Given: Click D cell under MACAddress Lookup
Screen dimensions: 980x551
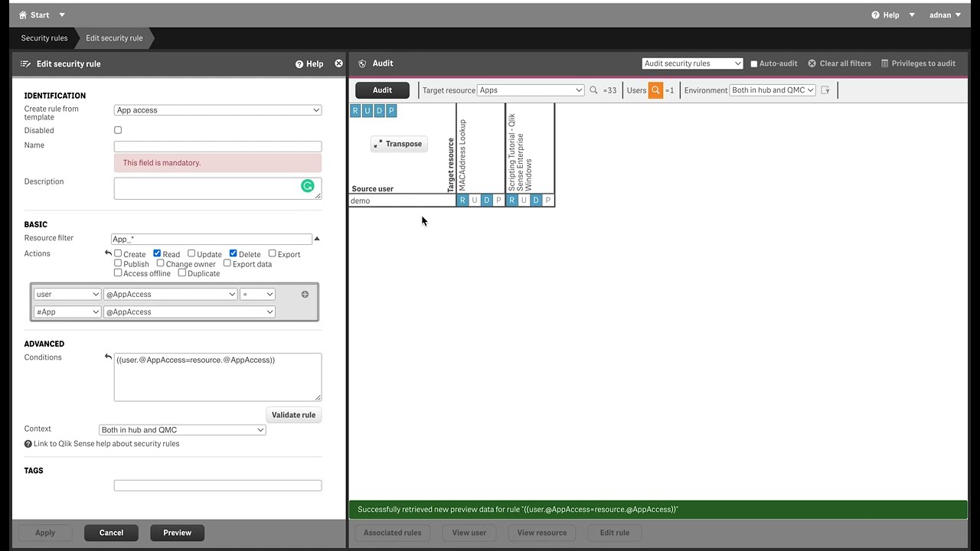Looking at the screenshot, I should pyautogui.click(x=487, y=201).
